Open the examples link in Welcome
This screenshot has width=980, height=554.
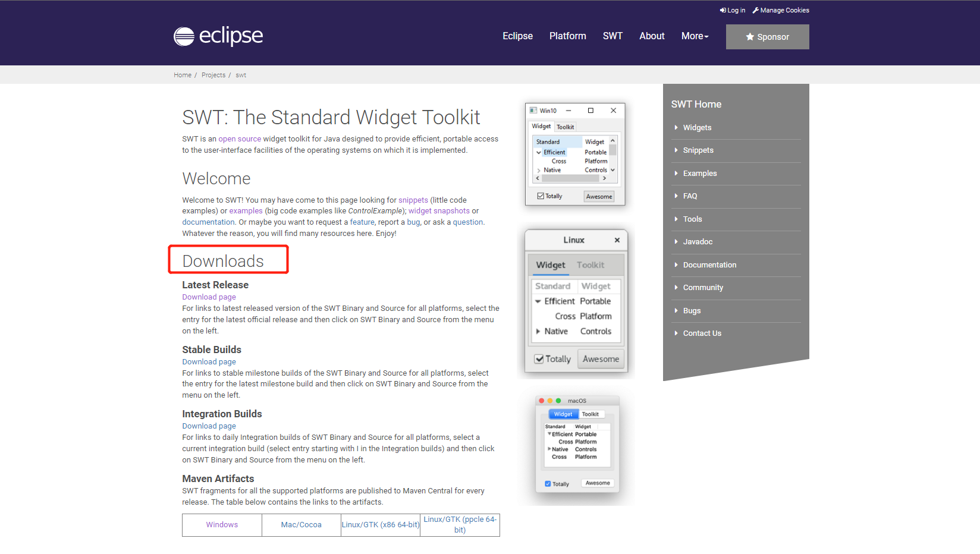[246, 211]
